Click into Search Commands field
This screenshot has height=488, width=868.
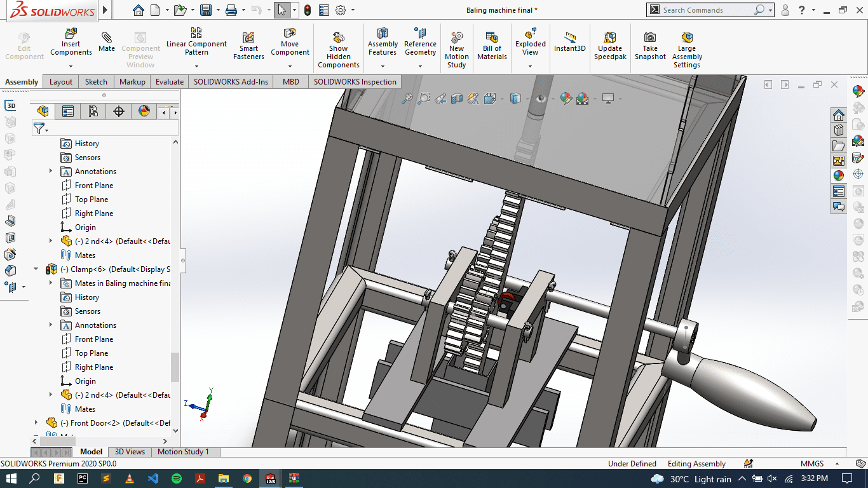point(707,10)
